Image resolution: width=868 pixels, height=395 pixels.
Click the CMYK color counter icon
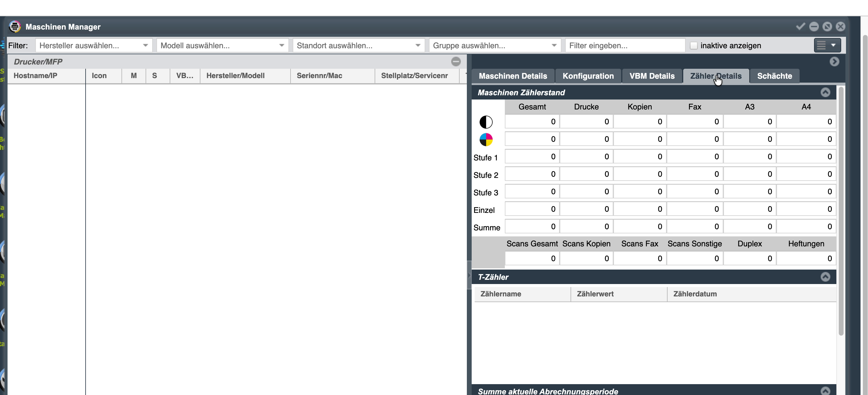point(486,139)
